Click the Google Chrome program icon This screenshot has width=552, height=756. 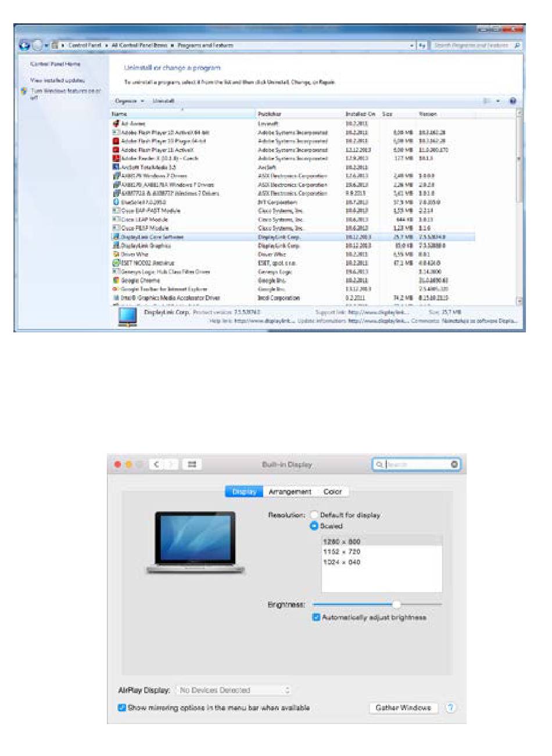pos(116,280)
